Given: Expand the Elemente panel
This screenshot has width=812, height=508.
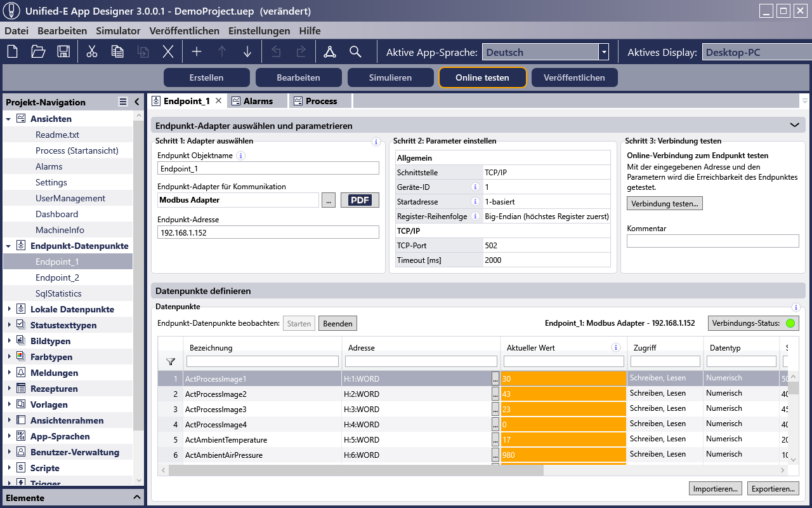Looking at the screenshot, I should [137, 498].
